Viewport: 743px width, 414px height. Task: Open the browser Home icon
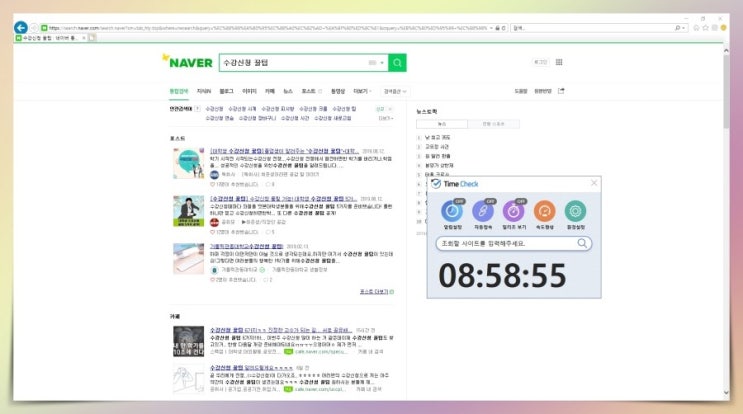pos(696,28)
